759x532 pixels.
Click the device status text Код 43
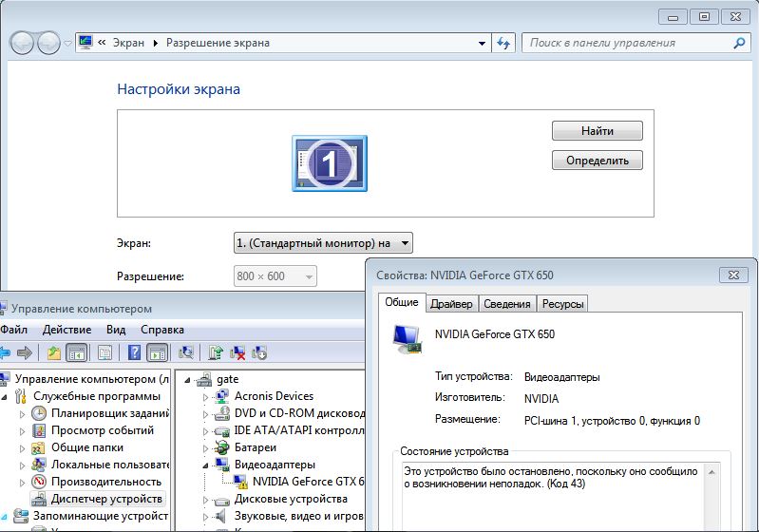[x=566, y=484]
